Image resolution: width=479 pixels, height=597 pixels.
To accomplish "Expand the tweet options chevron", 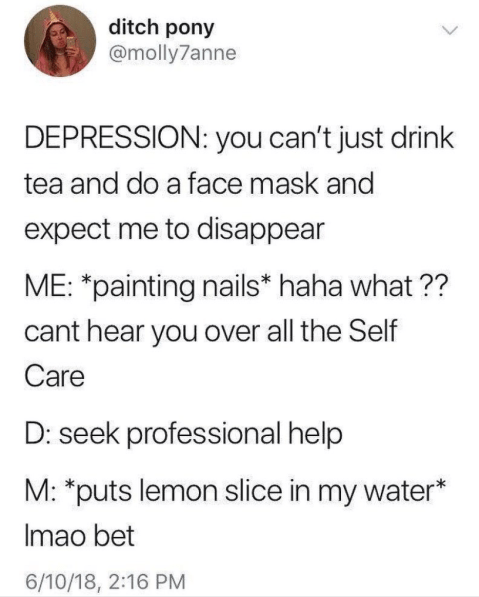I will coord(450,31).
